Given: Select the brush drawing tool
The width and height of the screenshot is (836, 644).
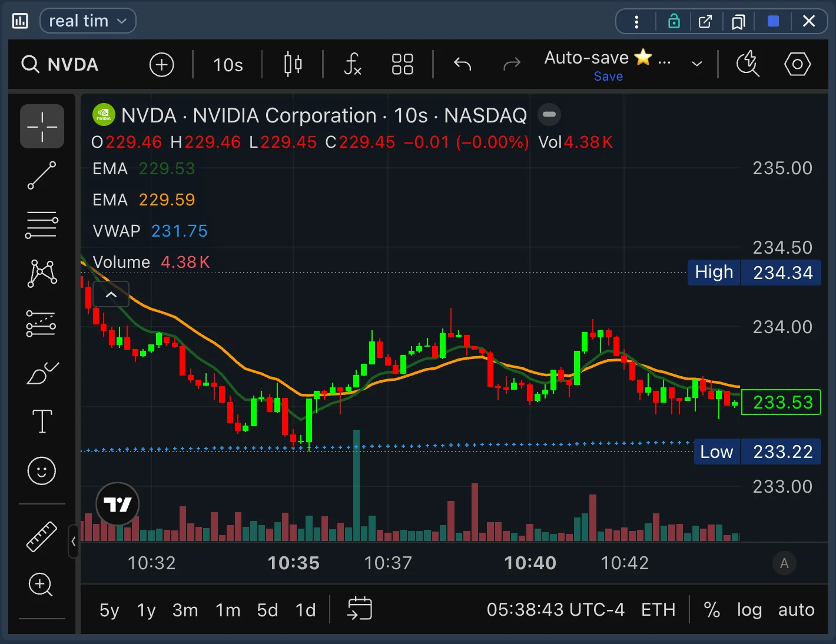Looking at the screenshot, I should [42, 373].
